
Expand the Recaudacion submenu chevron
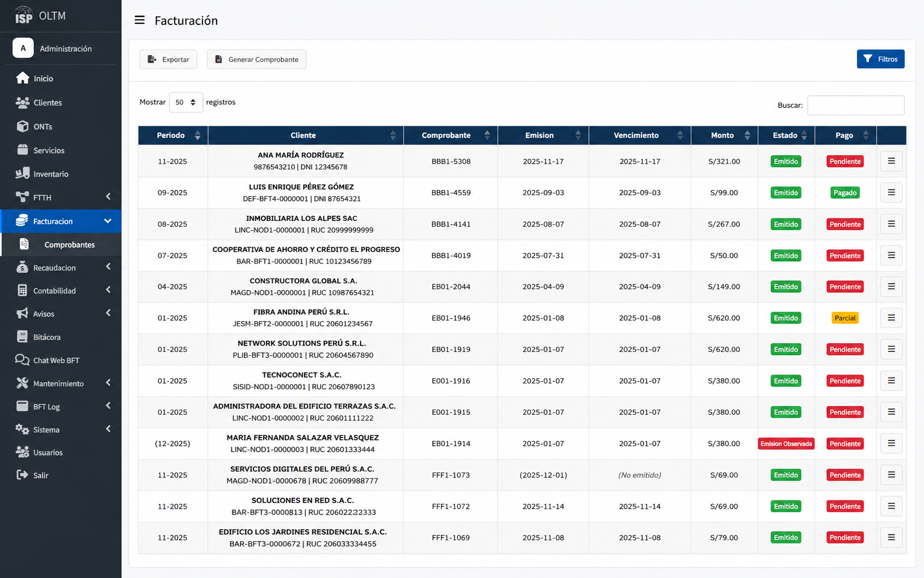[108, 267]
